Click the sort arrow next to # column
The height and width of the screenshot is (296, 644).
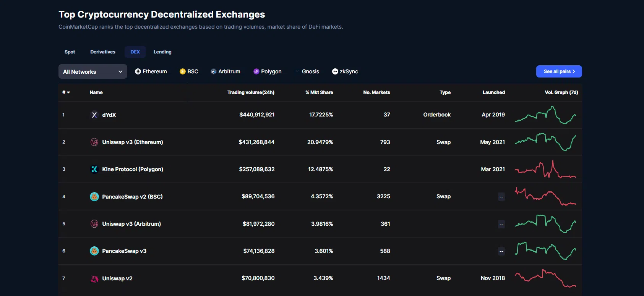68,92
